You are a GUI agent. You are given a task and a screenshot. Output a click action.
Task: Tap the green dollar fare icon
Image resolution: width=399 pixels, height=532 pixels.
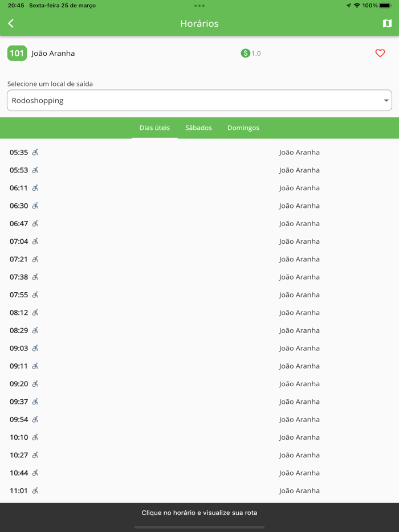pyautogui.click(x=245, y=53)
